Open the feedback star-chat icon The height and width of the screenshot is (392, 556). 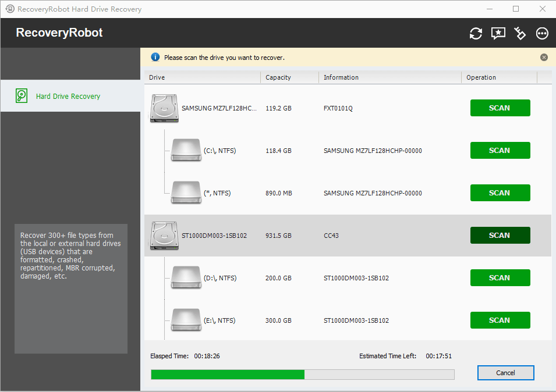pyautogui.click(x=498, y=33)
